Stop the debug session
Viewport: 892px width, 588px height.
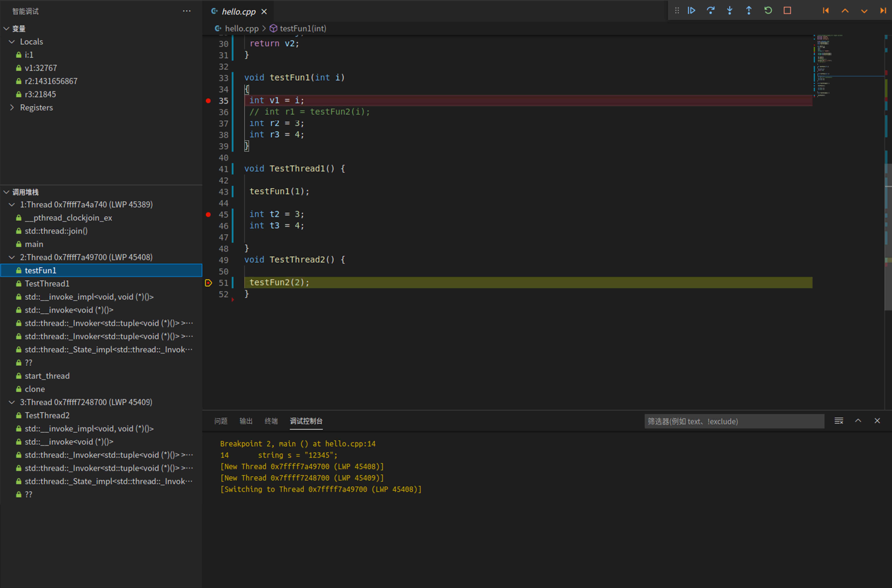(787, 11)
